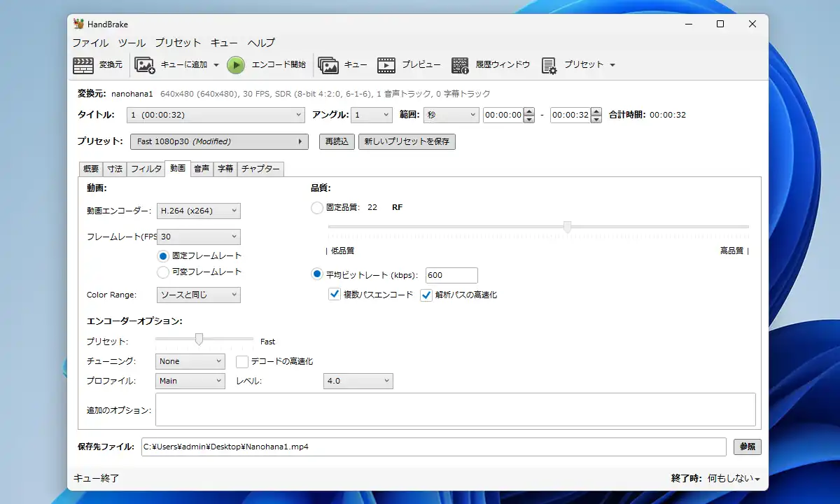
Task: Click the encoder プリセット speed slider handle
Action: [199, 339]
